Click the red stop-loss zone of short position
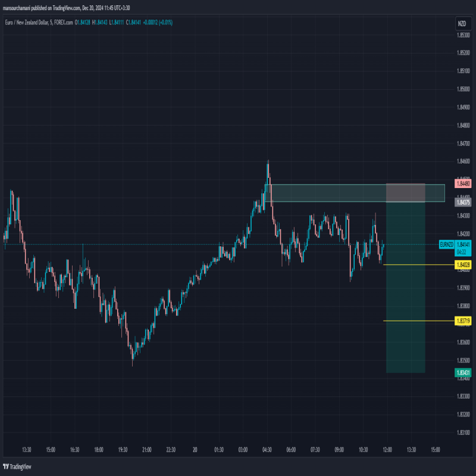The width and height of the screenshot is (476, 476). tap(406, 193)
